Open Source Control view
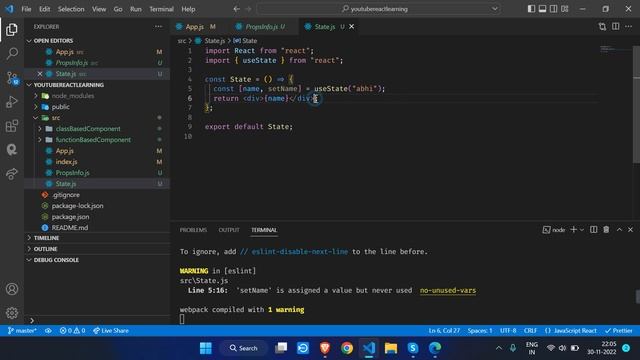This screenshot has width=640, height=360. 12,78
